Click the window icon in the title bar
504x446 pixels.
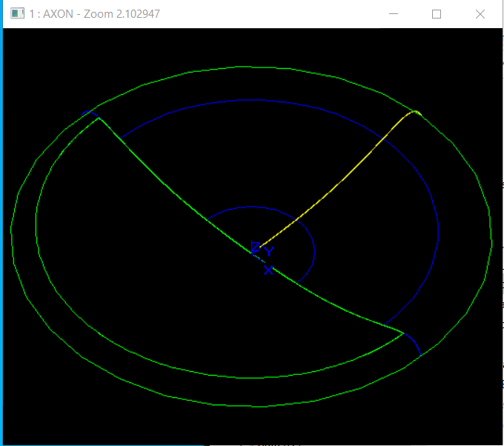click(x=16, y=14)
